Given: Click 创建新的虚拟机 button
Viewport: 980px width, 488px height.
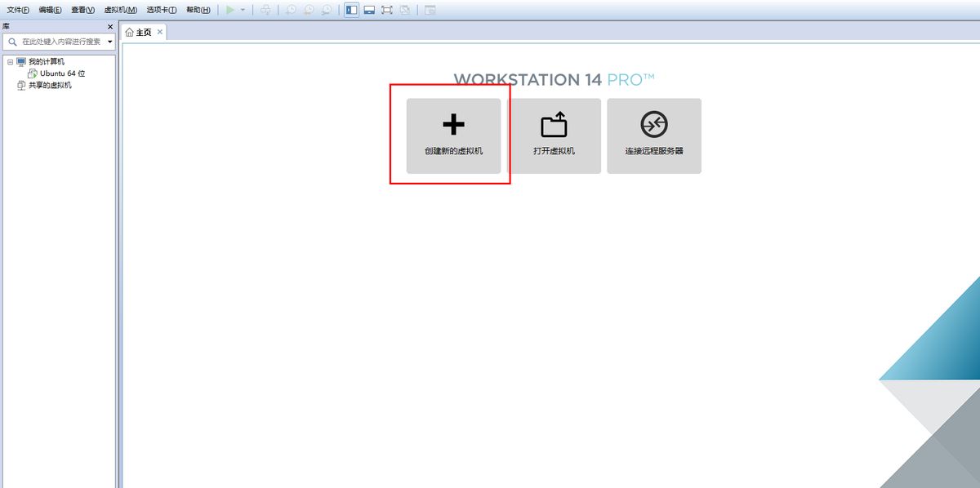Looking at the screenshot, I should pyautogui.click(x=453, y=136).
